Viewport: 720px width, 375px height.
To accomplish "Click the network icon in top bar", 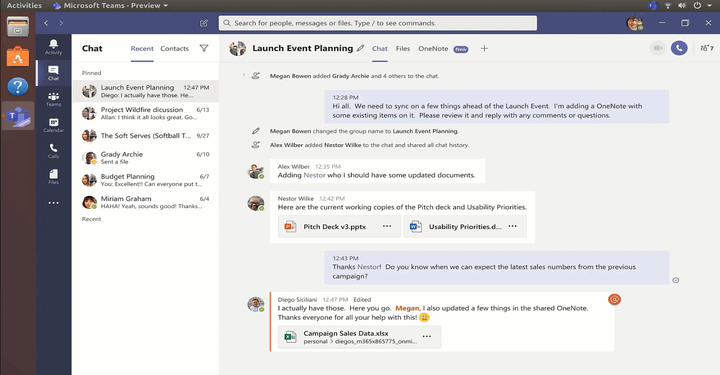I will tap(668, 6).
